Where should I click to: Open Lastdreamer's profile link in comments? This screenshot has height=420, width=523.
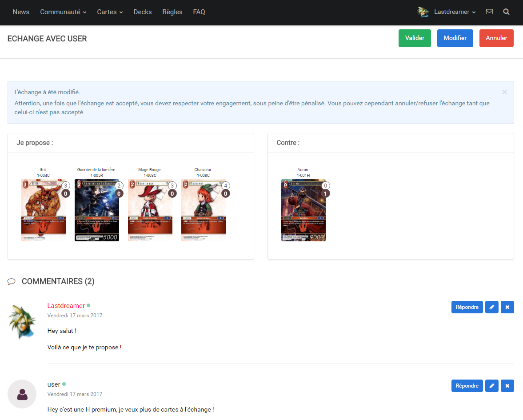pos(66,306)
